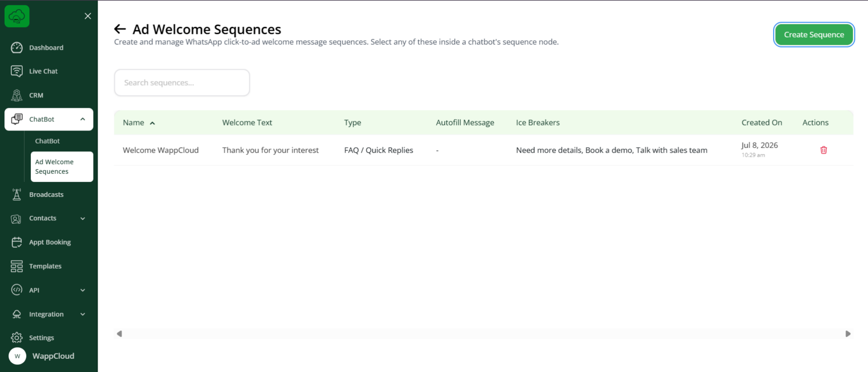868x372 pixels.
Task: Click the Name column header
Action: tap(133, 123)
